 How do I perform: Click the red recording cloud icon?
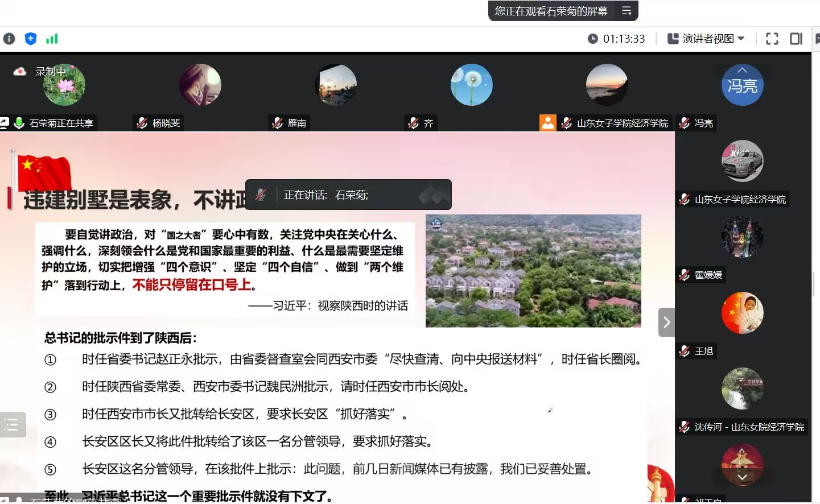point(20,72)
